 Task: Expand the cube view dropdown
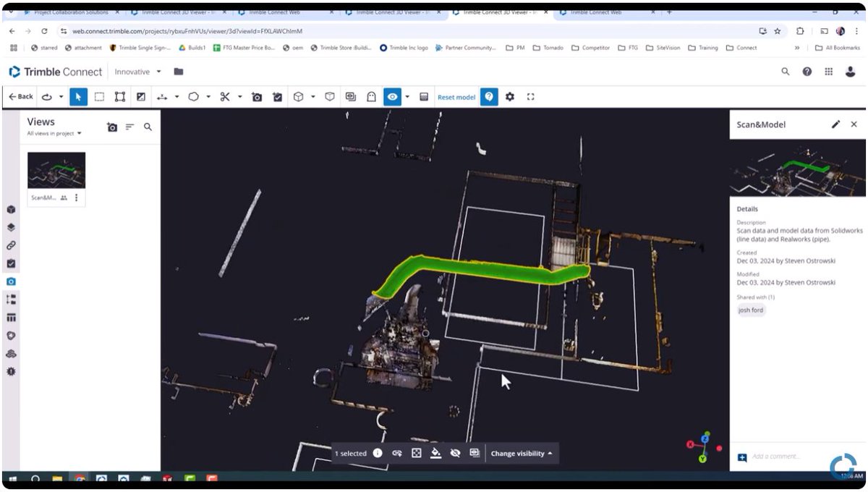point(313,97)
